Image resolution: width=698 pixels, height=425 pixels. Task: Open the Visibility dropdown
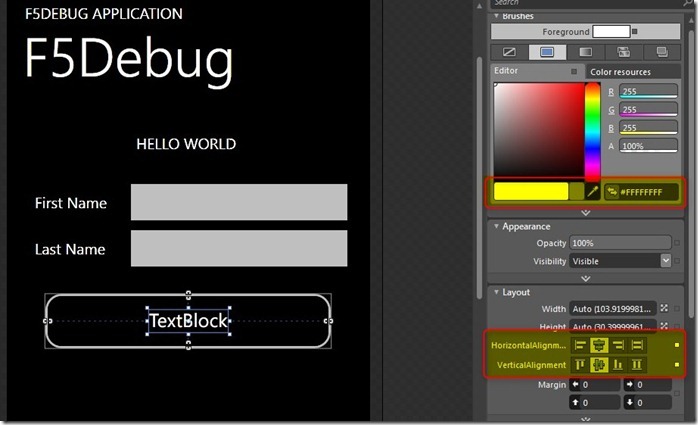pyautogui.click(x=666, y=261)
